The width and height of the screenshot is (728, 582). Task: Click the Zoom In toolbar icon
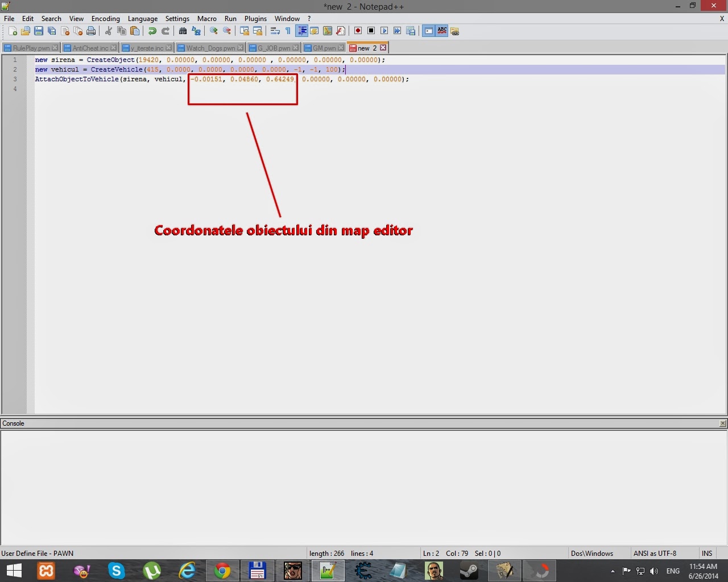point(214,31)
